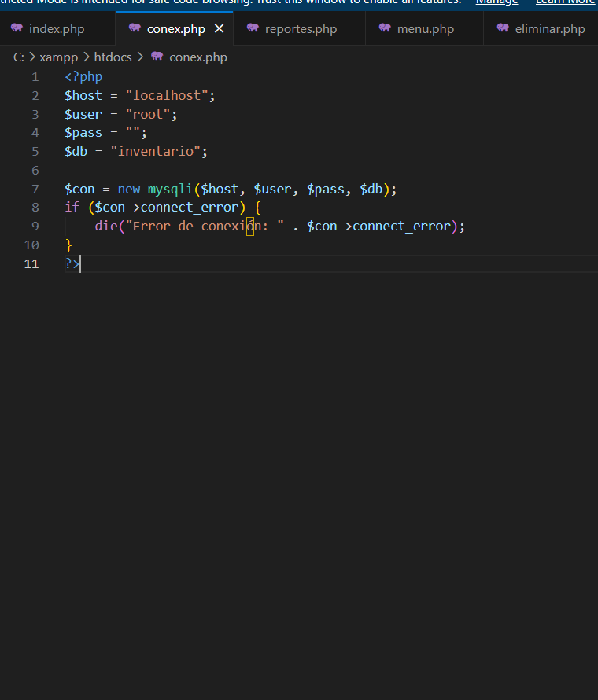This screenshot has width=598, height=700.
Task: Place cursor in the "localhost" string
Action: (x=167, y=95)
